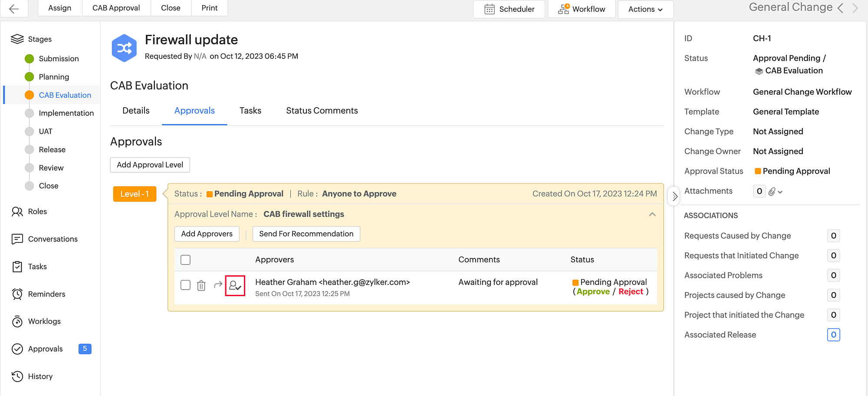Click the approve-on-behalf user checkmark icon

[x=235, y=286]
